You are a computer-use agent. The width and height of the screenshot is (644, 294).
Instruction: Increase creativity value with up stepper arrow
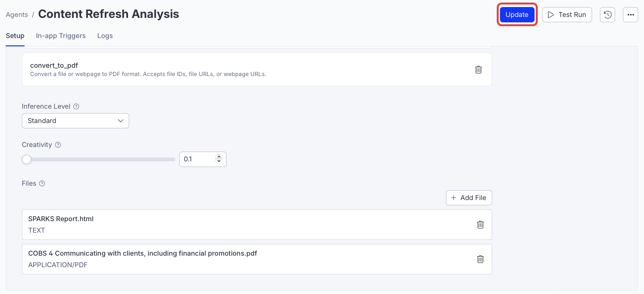point(219,157)
